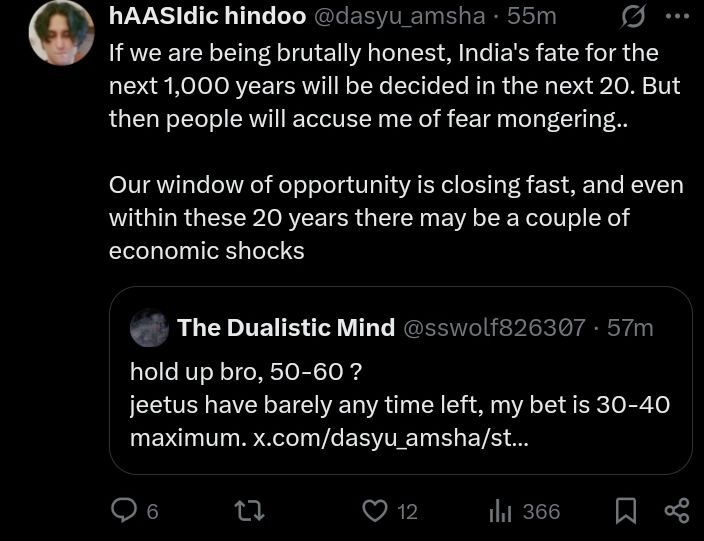Image resolution: width=704 pixels, height=541 pixels.
Task: Click the like count number 12
Action: tap(407, 512)
